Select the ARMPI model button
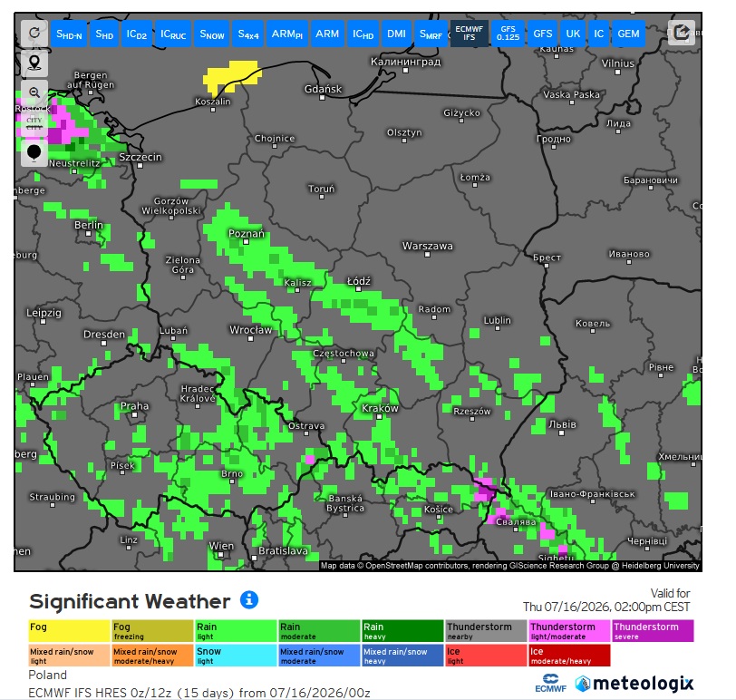 287,34
